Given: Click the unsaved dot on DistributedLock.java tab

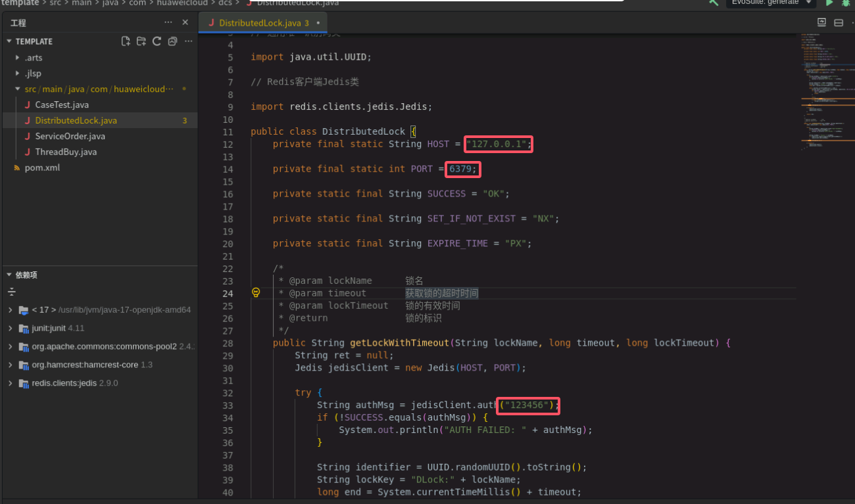Looking at the screenshot, I should tap(318, 23).
